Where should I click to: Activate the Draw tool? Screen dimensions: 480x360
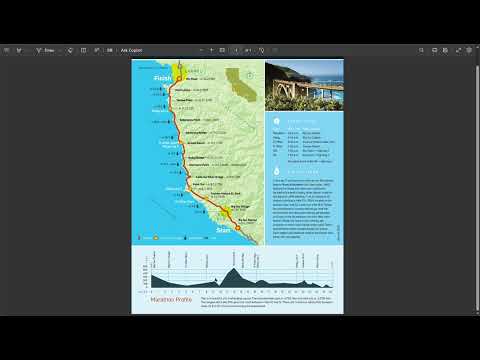[x=45, y=50]
